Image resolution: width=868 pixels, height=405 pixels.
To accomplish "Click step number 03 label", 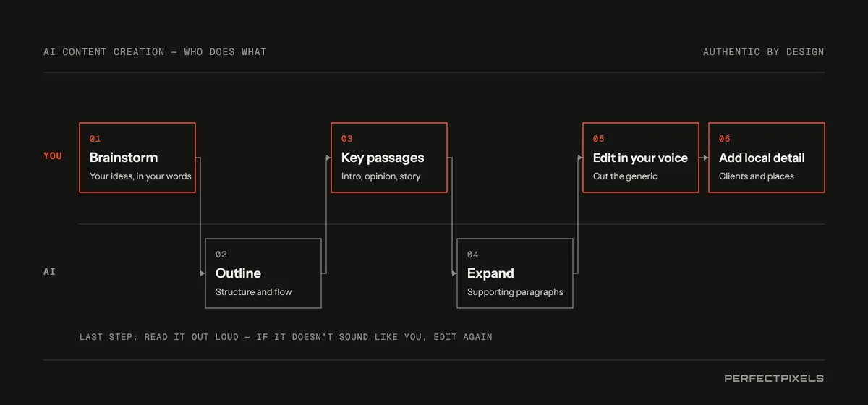I will [347, 139].
